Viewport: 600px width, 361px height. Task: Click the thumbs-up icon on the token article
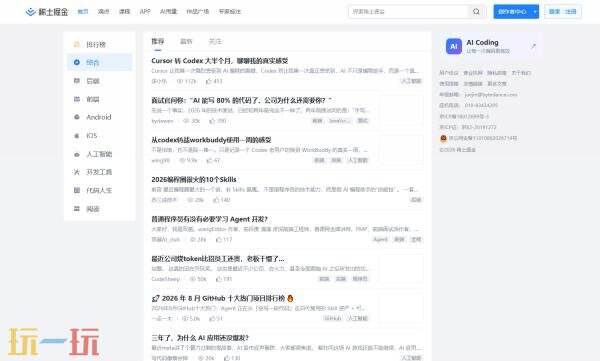point(218,279)
